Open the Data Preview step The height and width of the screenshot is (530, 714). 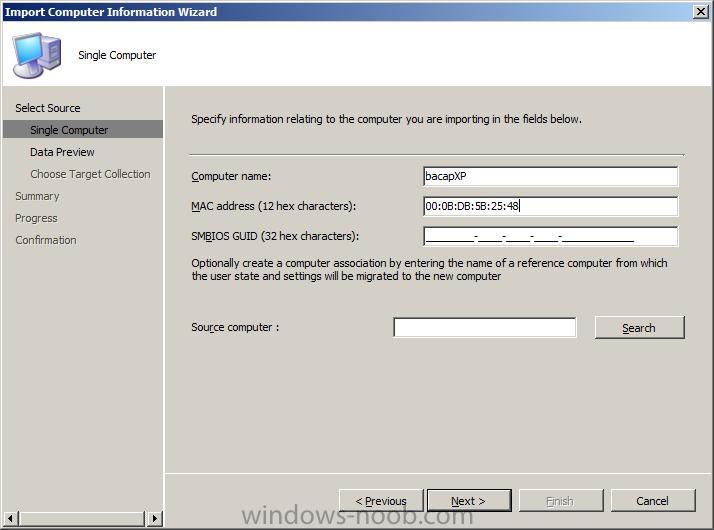click(62, 152)
